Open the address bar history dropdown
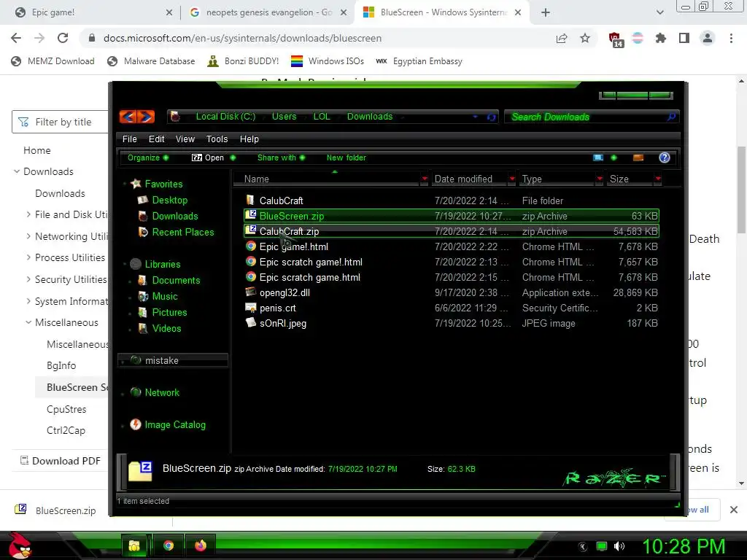 (x=475, y=117)
